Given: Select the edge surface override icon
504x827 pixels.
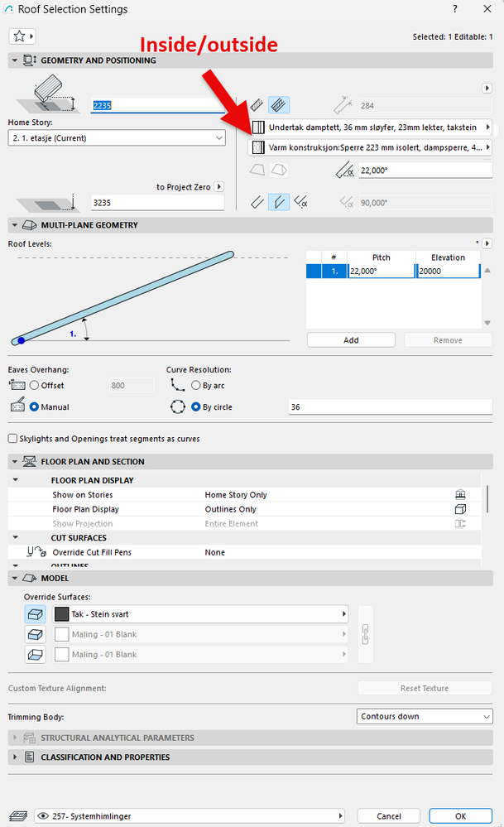Looking at the screenshot, I should click(36, 634).
